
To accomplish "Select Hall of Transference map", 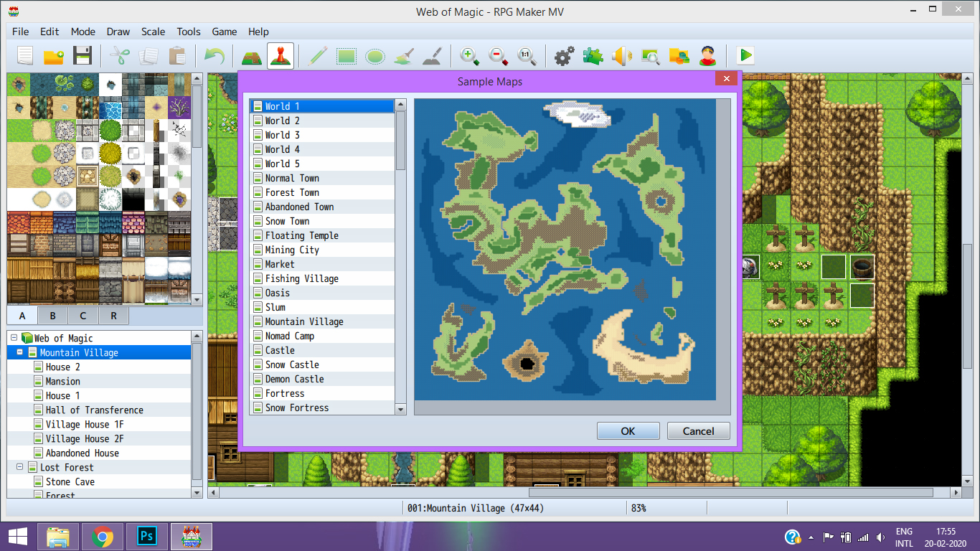I will coord(99,410).
